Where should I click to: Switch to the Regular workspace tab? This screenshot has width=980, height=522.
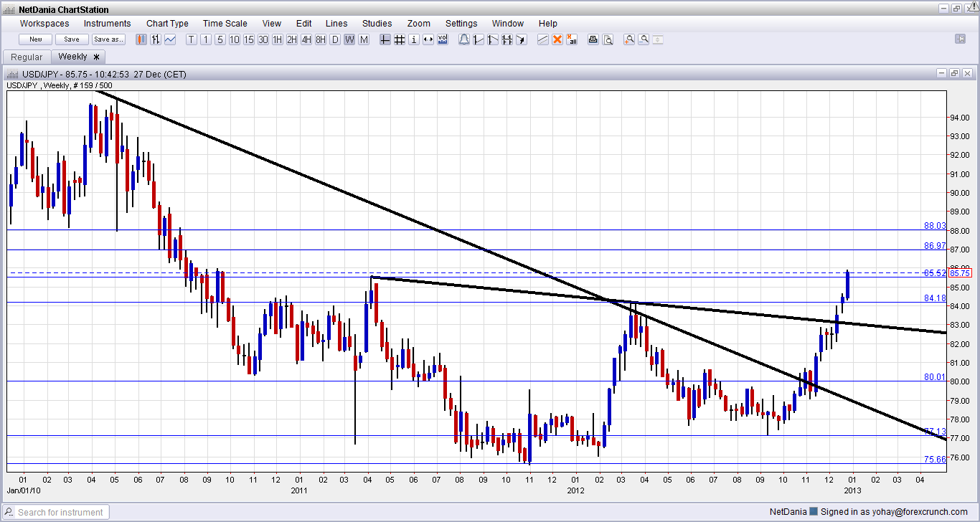[x=27, y=57]
